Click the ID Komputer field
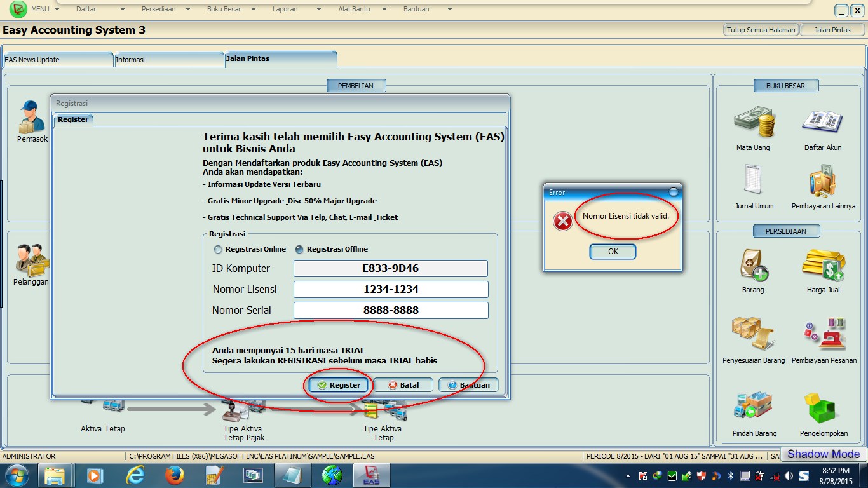 coord(390,268)
